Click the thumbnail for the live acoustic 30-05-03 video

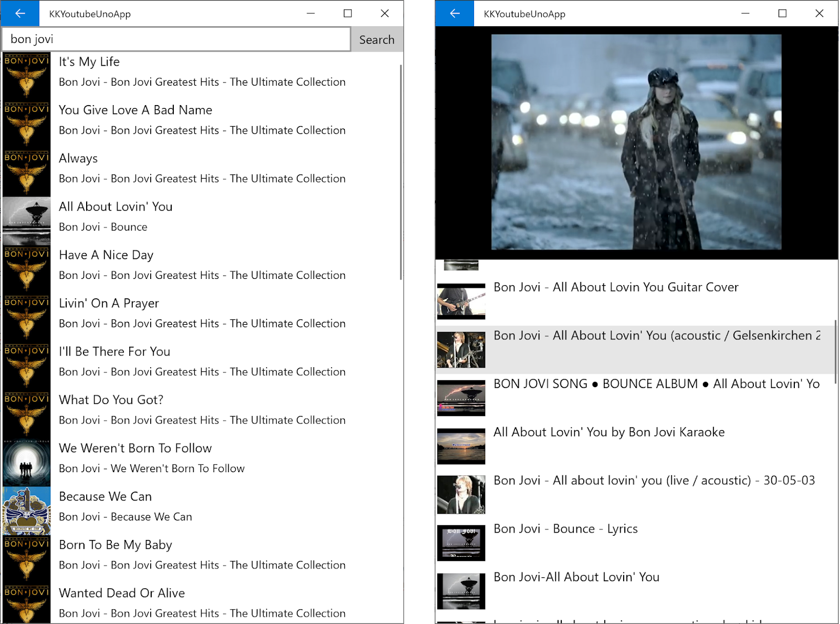(461, 495)
